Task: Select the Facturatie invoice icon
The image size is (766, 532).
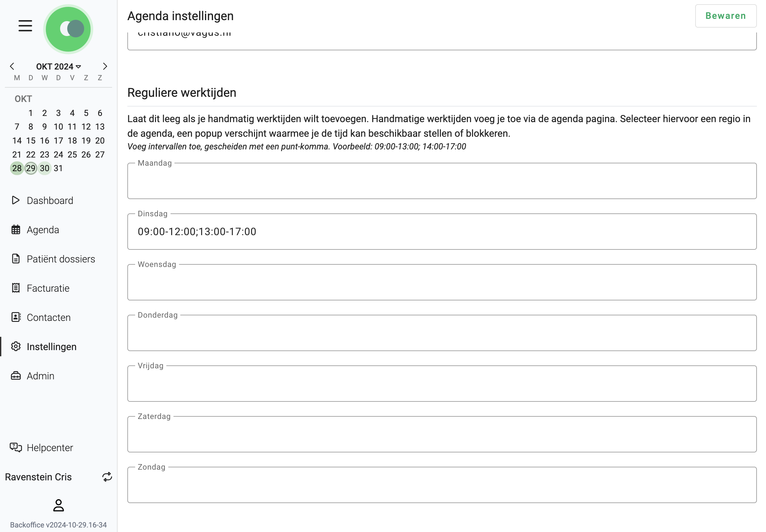Action: (16, 288)
